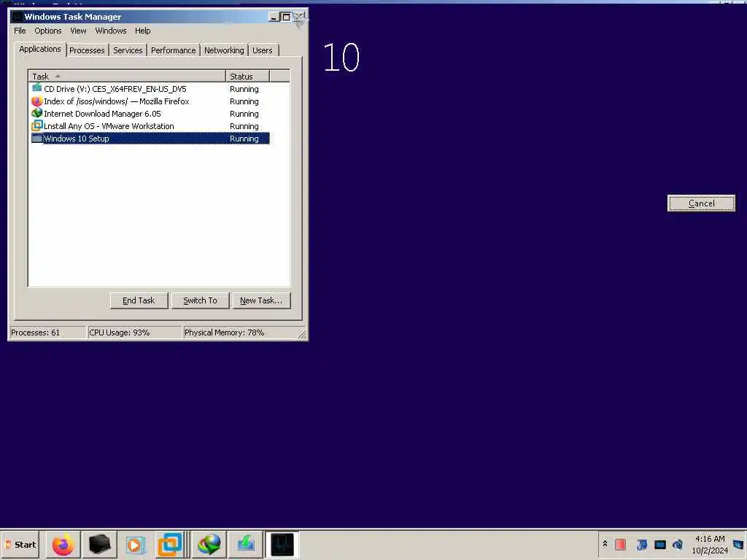This screenshot has width=747, height=560.
Task: Open Internet Download Manager taskbar icon
Action: click(209, 545)
